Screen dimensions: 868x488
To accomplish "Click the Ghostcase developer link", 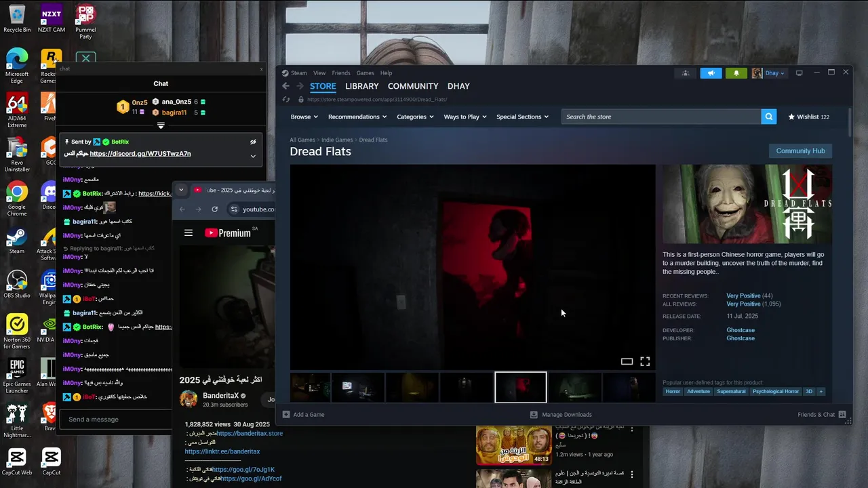I will click(x=741, y=330).
